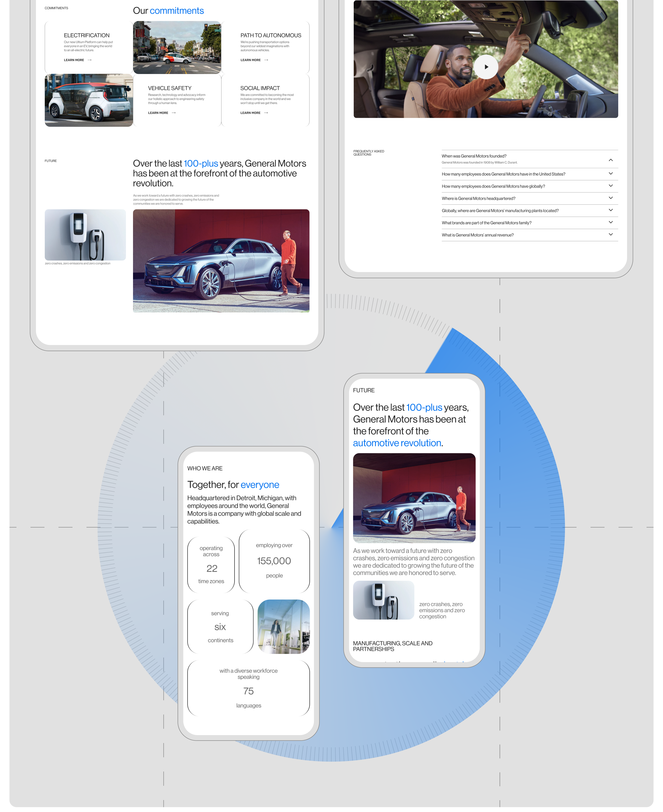Open the Social Impact Learn More link
Screen dimensions: 663x812
pos(250,113)
